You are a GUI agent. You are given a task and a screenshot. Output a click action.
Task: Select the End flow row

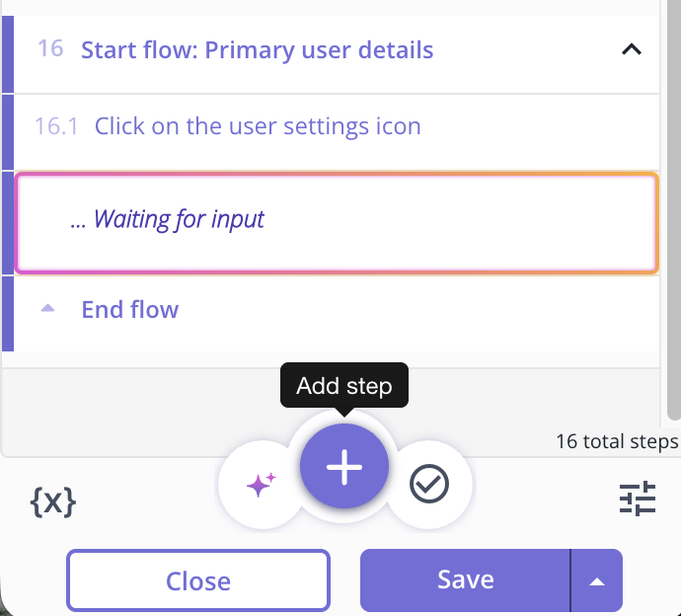[130, 310]
